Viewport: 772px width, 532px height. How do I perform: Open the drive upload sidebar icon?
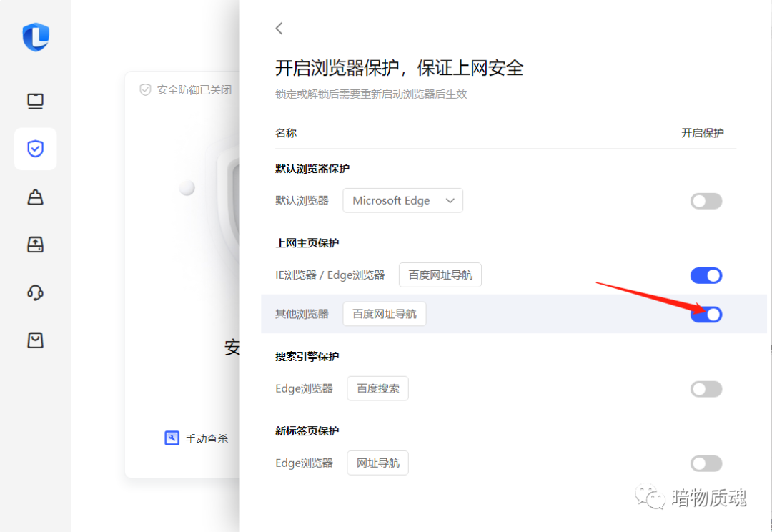[x=36, y=245]
